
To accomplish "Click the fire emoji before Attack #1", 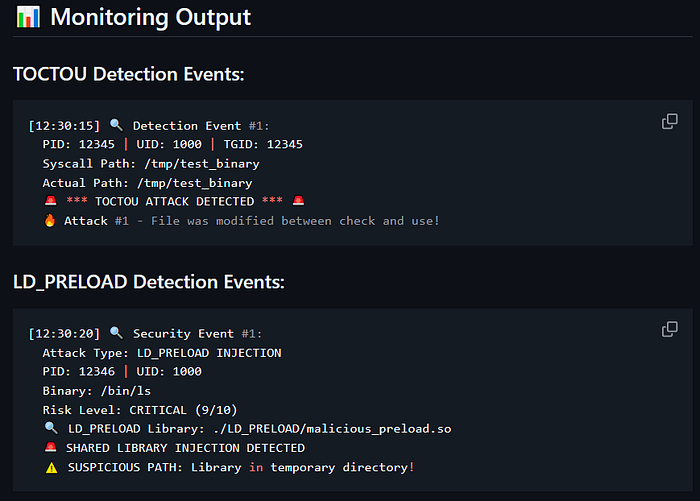I will click(50, 220).
